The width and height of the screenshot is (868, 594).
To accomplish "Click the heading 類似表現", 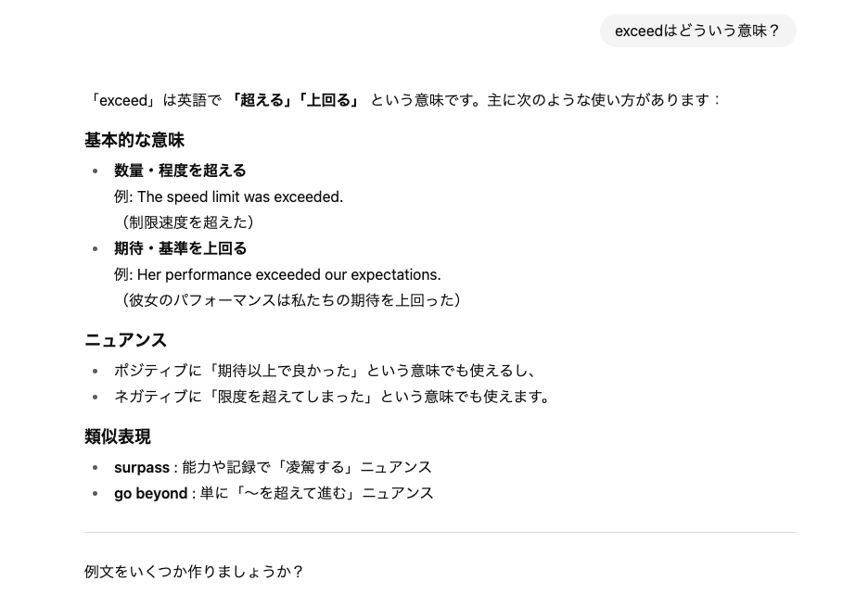I will (x=118, y=436).
